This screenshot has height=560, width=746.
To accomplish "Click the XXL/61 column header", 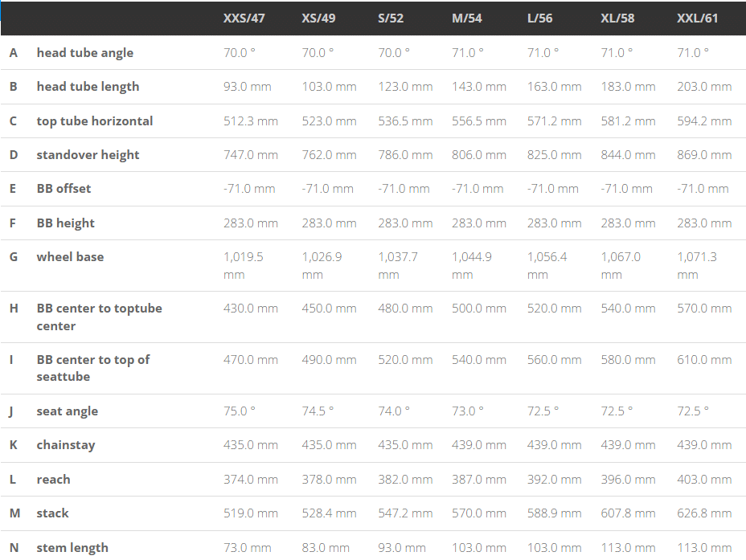I will 697,18.
